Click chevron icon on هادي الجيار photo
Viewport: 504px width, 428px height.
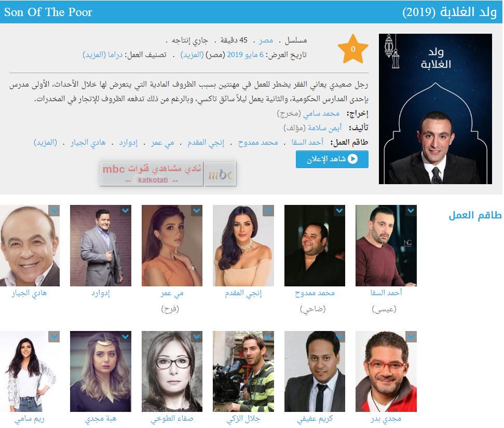click(x=54, y=211)
